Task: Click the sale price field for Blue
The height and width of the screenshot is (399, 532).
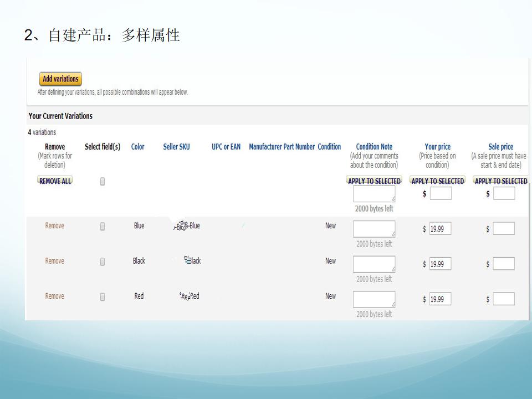Action: point(504,228)
